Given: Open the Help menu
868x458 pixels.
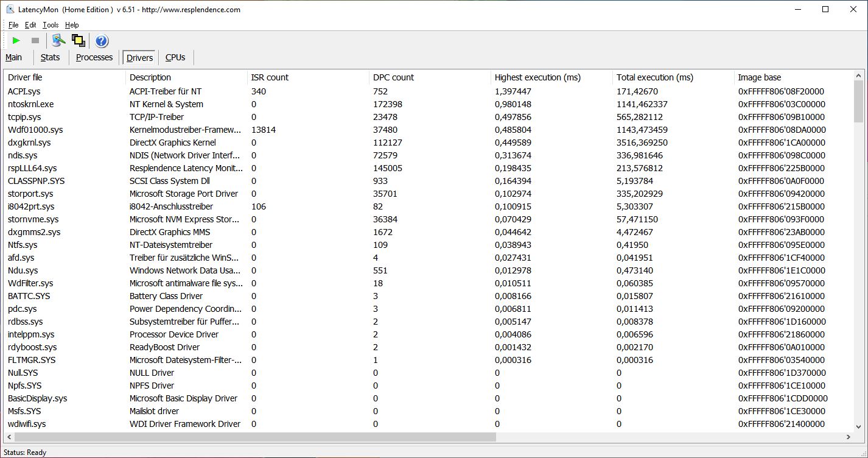Looking at the screenshot, I should (72, 25).
